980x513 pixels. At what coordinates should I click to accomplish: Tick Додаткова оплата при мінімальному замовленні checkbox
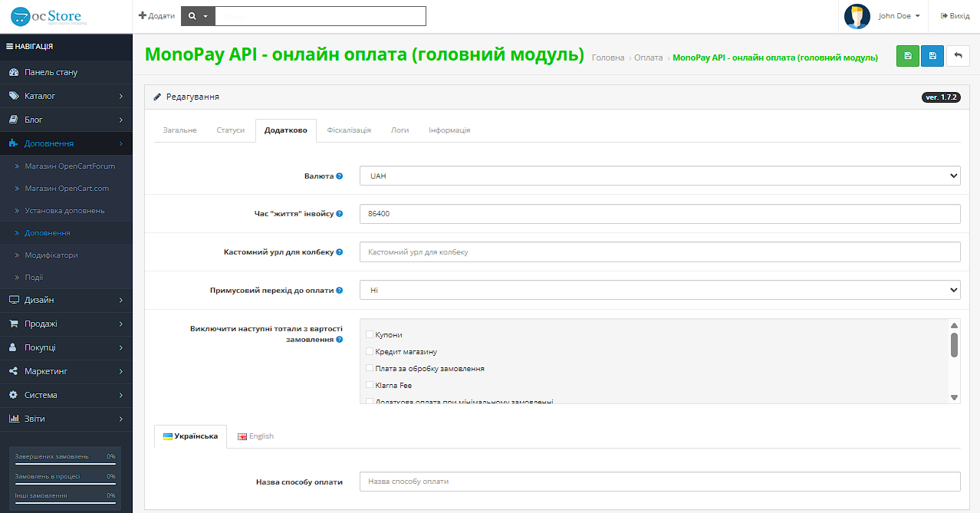click(x=370, y=401)
